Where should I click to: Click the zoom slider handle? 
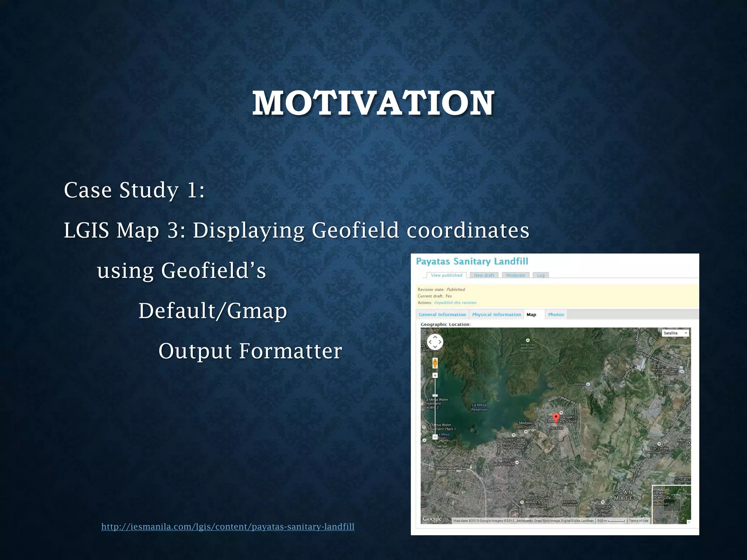(435, 396)
